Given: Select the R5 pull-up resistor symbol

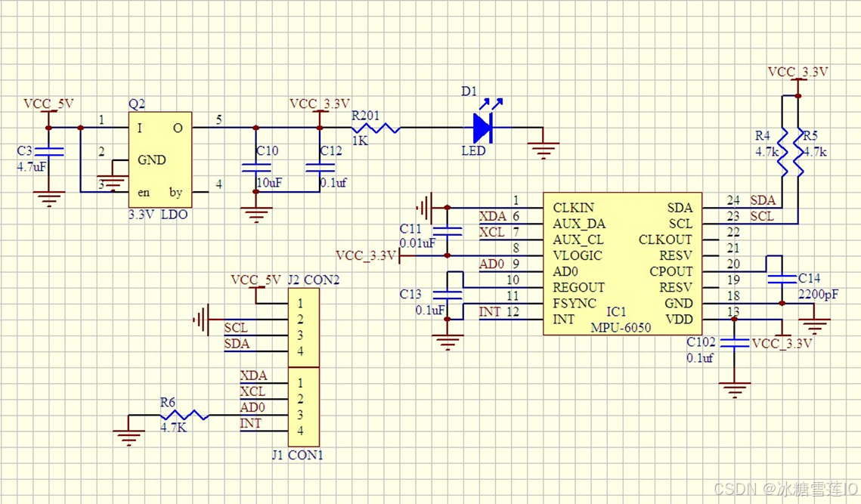Looking at the screenshot, I should (798, 153).
